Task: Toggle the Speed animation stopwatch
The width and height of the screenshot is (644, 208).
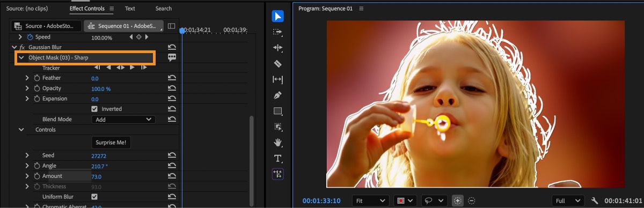Action: click(30, 37)
